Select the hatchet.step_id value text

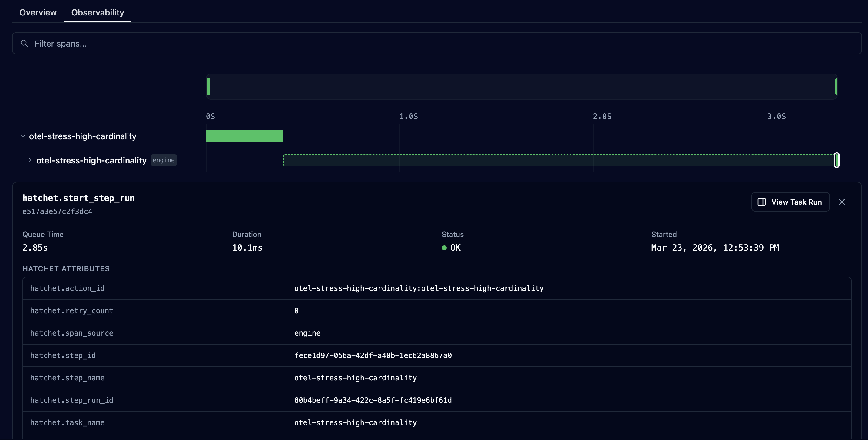[x=373, y=356]
